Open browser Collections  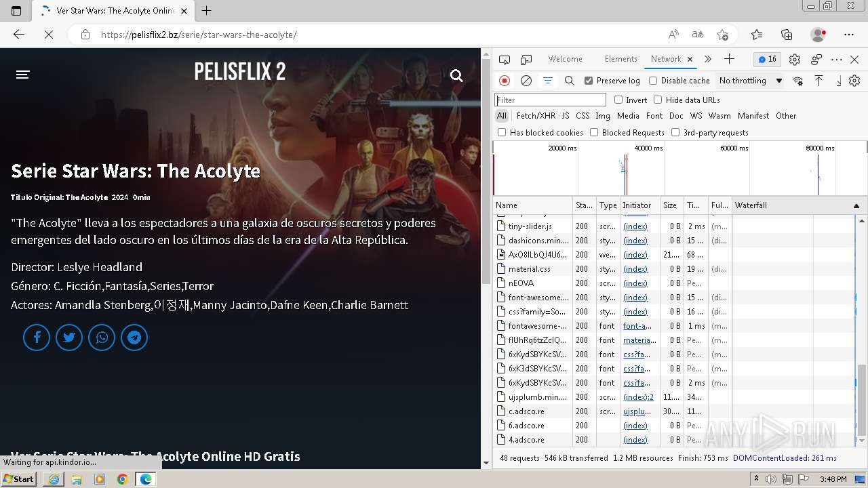click(x=787, y=35)
